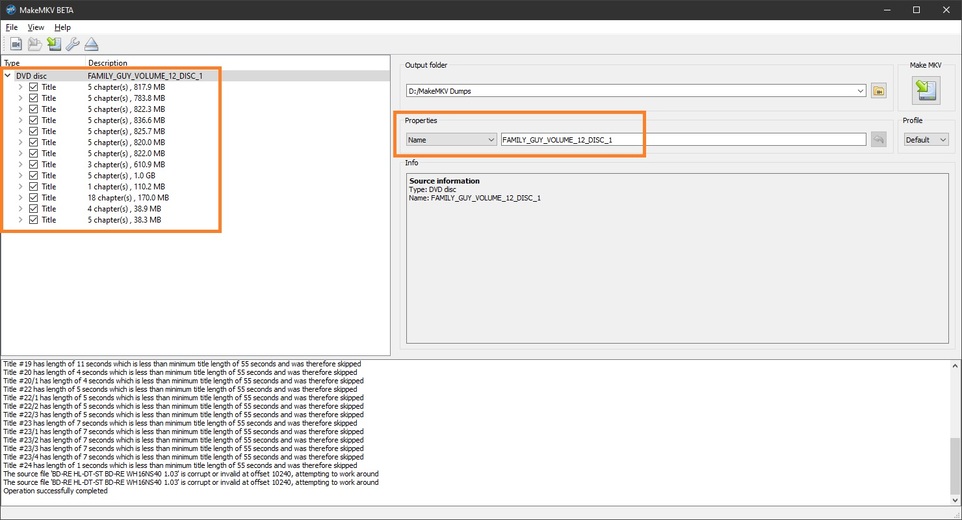
Task: Expand the 610.9 MB title row
Action: coord(20,164)
